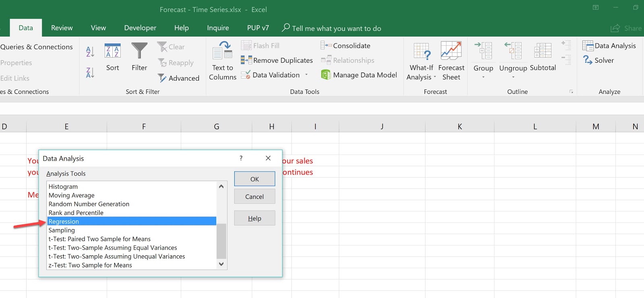Click the Sort Z to A icon
The height and width of the screenshot is (298, 644).
pyautogui.click(x=90, y=72)
